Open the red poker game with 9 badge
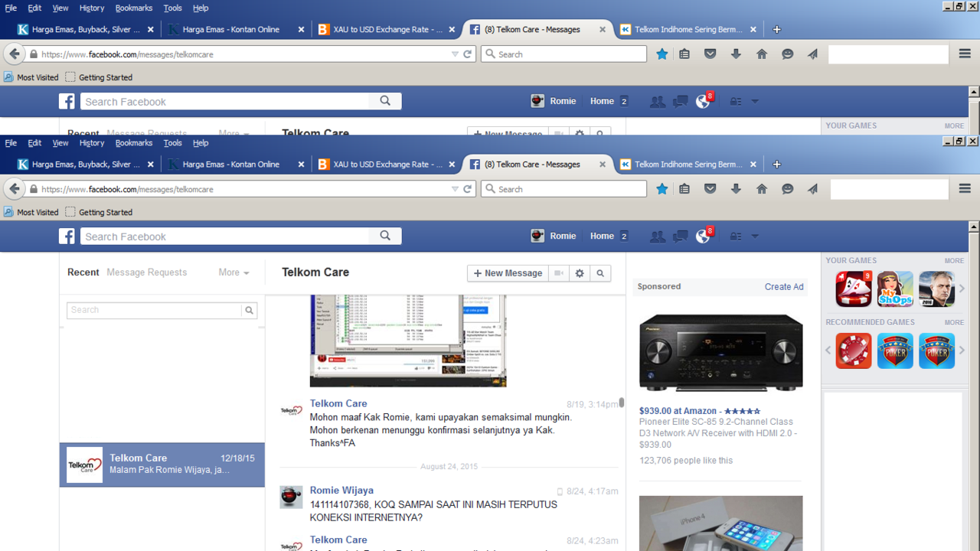 (854, 289)
